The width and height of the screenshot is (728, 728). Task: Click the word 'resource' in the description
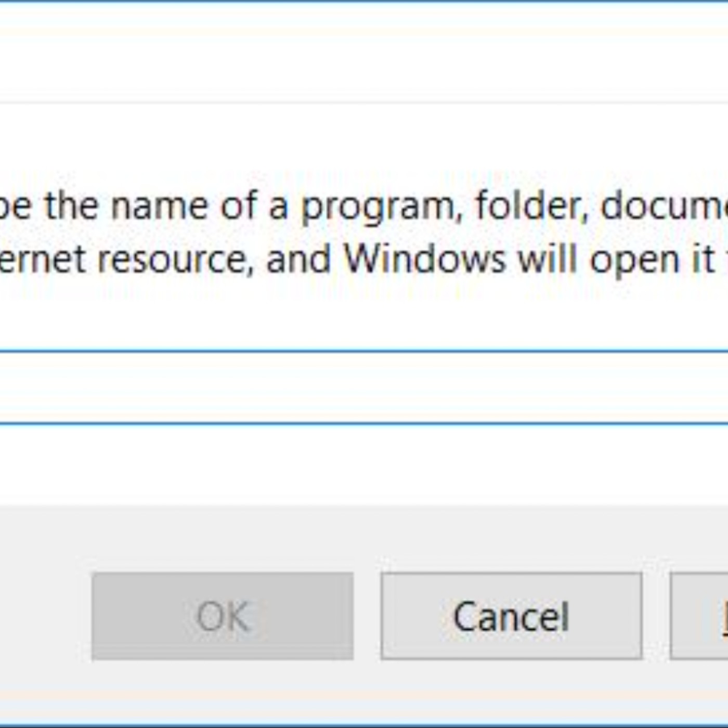tap(172, 259)
